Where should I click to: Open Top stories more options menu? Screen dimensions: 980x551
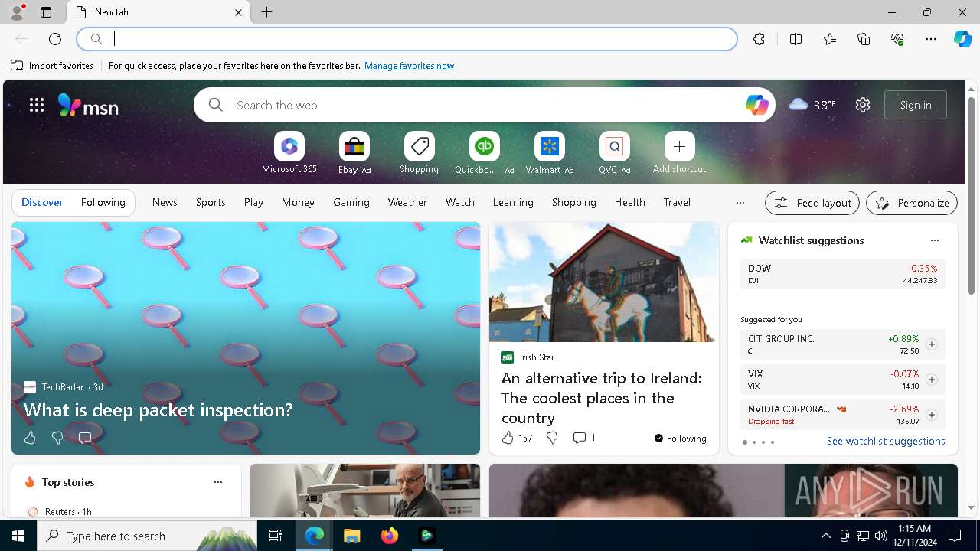pyautogui.click(x=218, y=482)
